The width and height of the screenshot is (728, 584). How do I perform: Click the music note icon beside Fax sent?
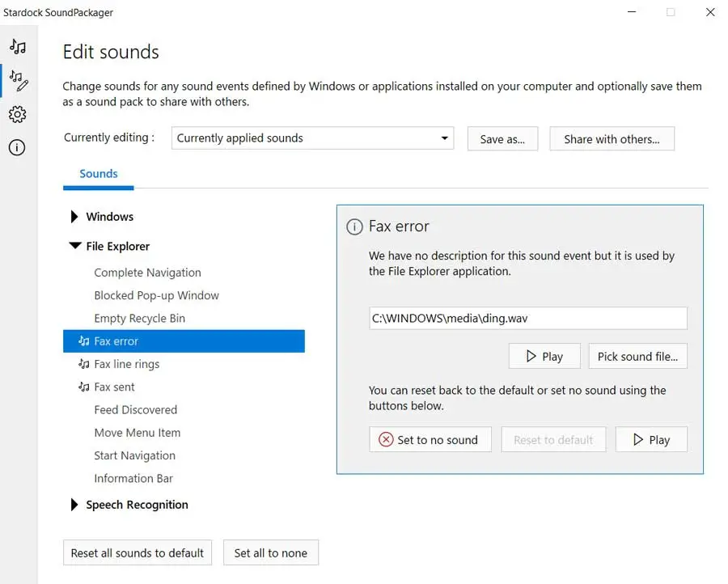pos(83,387)
